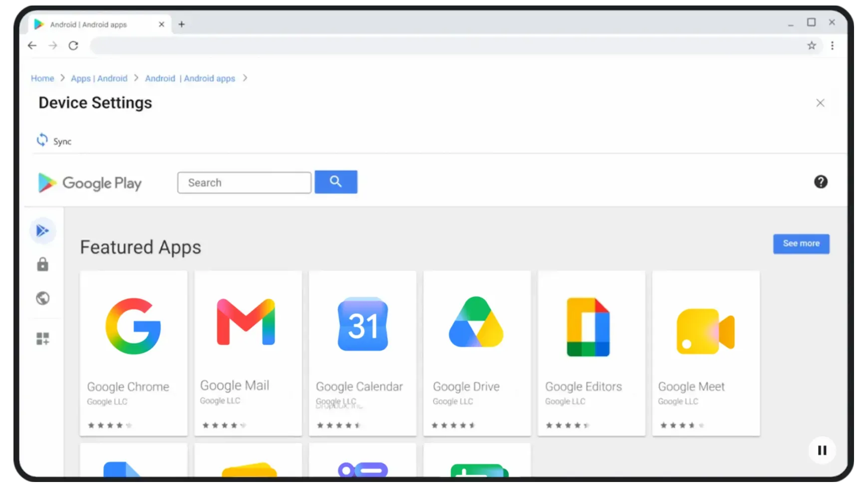The width and height of the screenshot is (868, 488).
Task: Open the web apps globe icon
Action: (x=43, y=298)
